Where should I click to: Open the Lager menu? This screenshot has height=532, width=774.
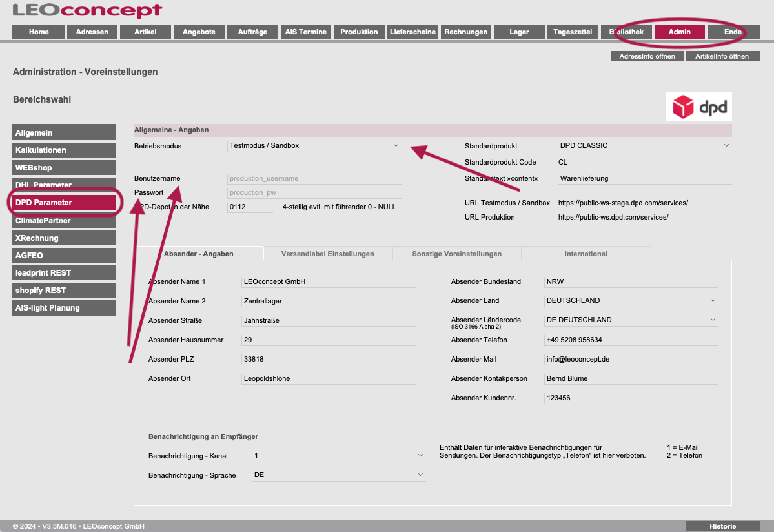coord(519,32)
